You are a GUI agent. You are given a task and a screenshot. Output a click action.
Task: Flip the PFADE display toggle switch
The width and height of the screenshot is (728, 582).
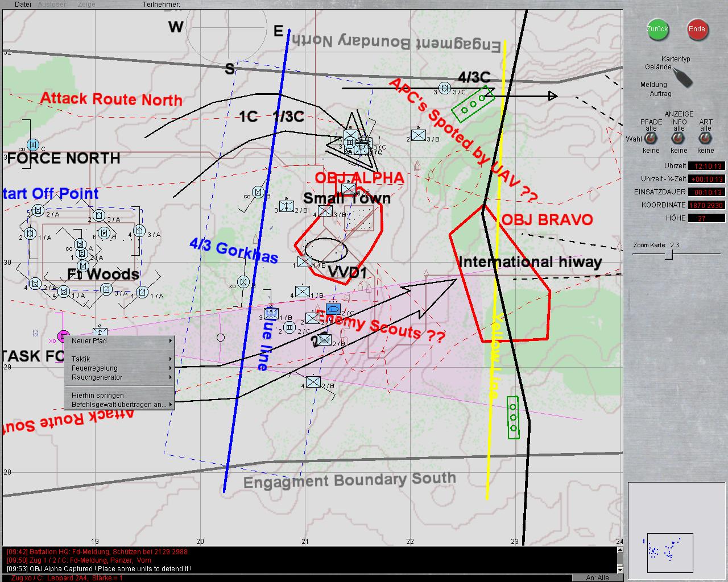point(651,139)
